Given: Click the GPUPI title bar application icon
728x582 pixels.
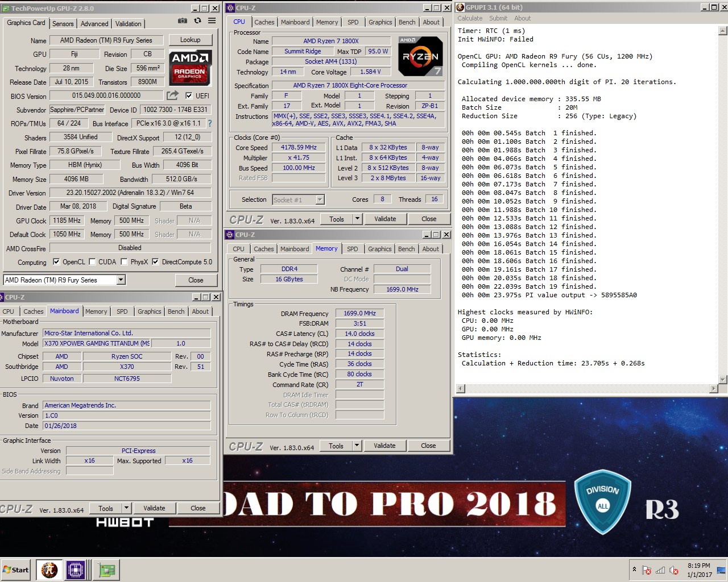Looking at the screenshot, I should [x=460, y=7].
